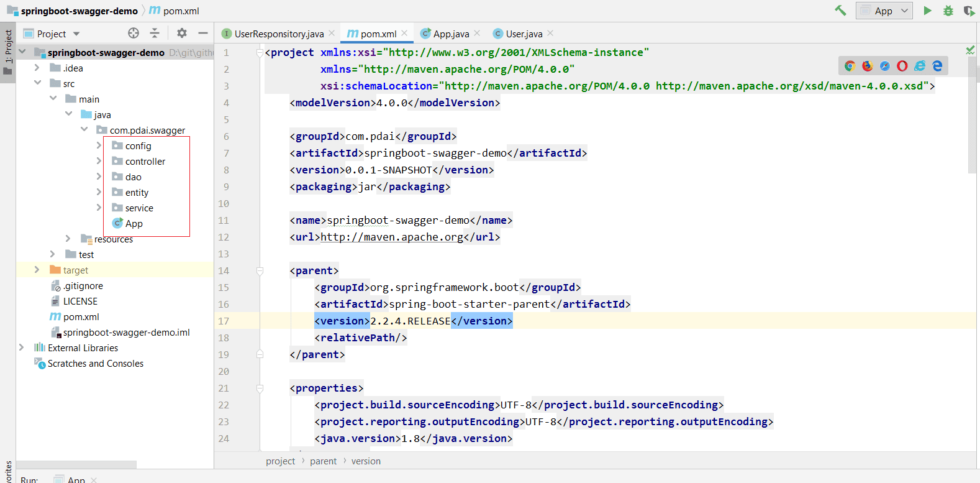Close the App.java editor tab
Viewport: 980px width, 483px height.
477,34
